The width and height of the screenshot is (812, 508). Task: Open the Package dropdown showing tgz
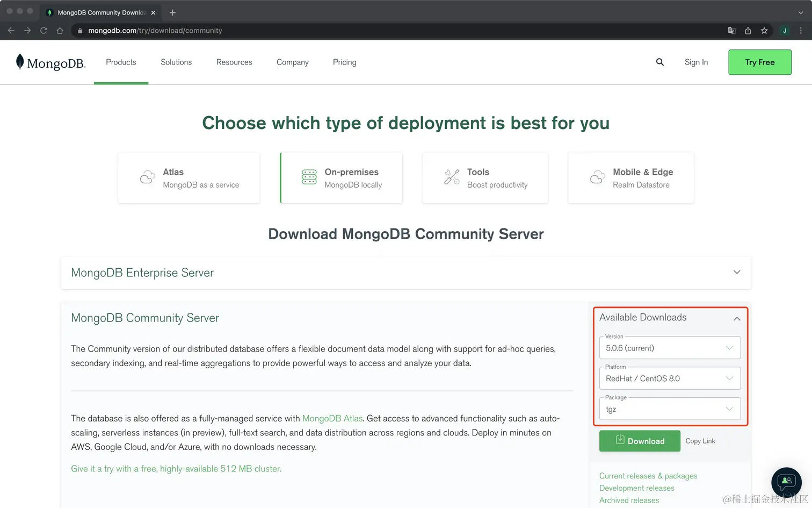pos(669,409)
